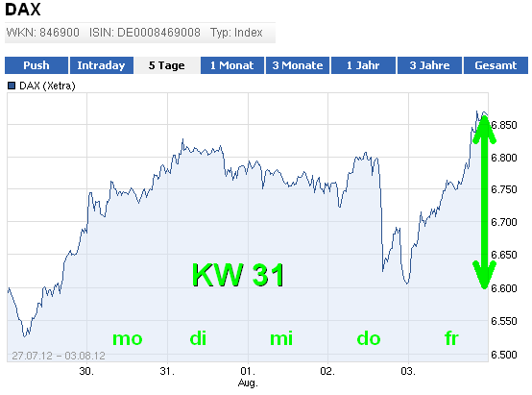Screen dimensions: 532x395
Task: Open the 5 Tage tab
Action: [166, 65]
